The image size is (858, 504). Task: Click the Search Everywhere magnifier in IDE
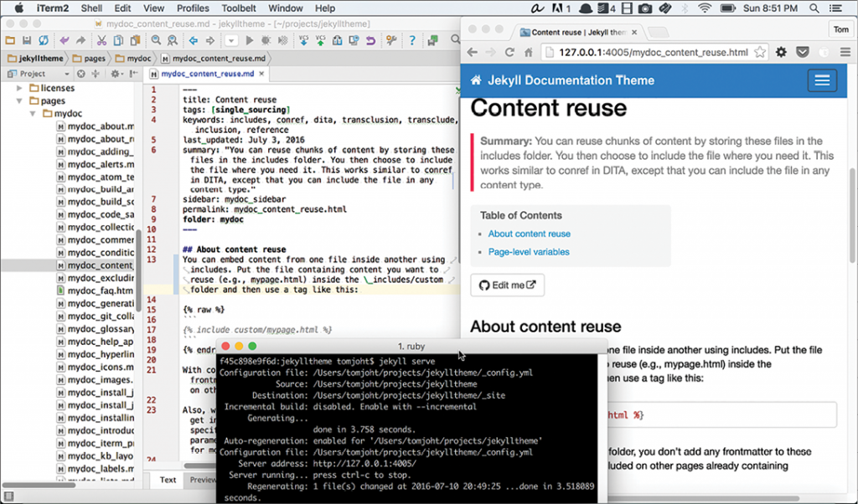(x=455, y=39)
